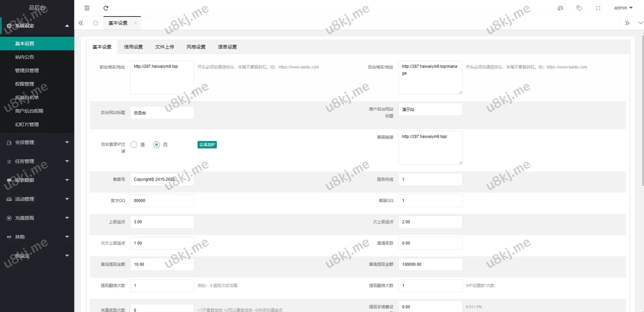Click the refresh page icon
The width and height of the screenshot is (644, 312).
point(106,8)
